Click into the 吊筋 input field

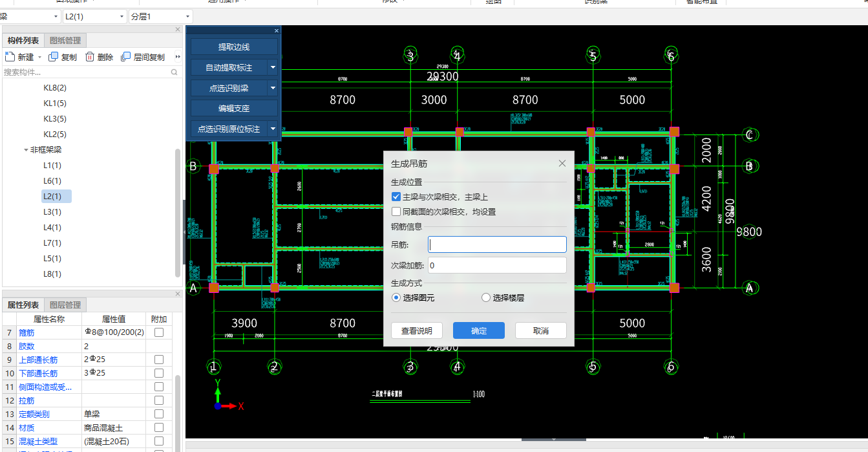pos(497,244)
